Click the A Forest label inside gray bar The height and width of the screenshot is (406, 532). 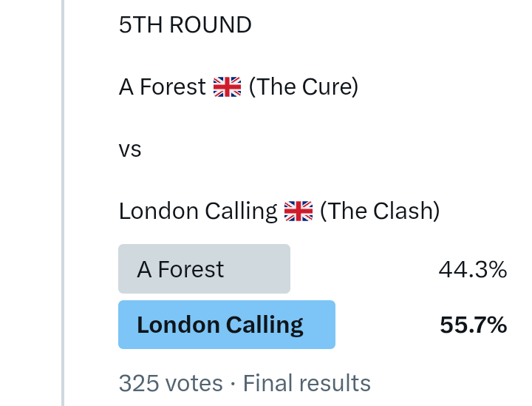point(180,269)
